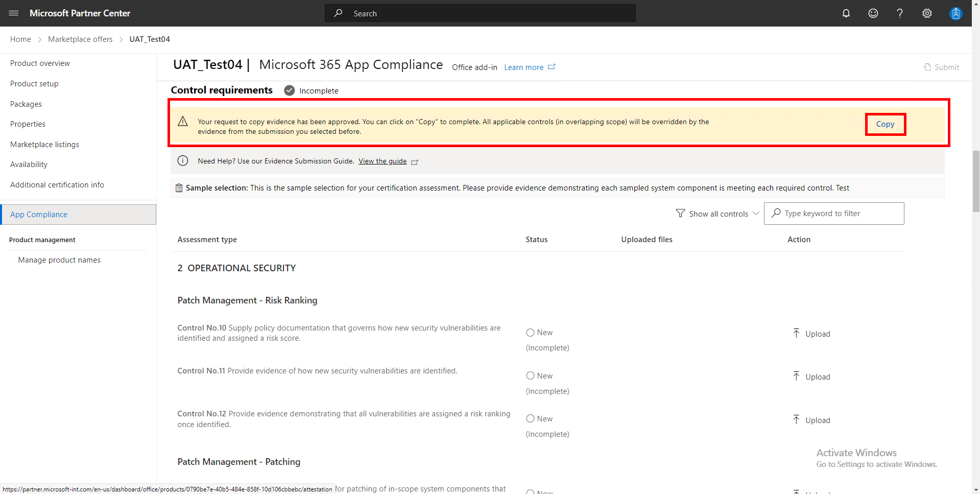Viewport: 980px width, 494px height.
Task: Click the View the guide external icon
Action: tap(415, 162)
